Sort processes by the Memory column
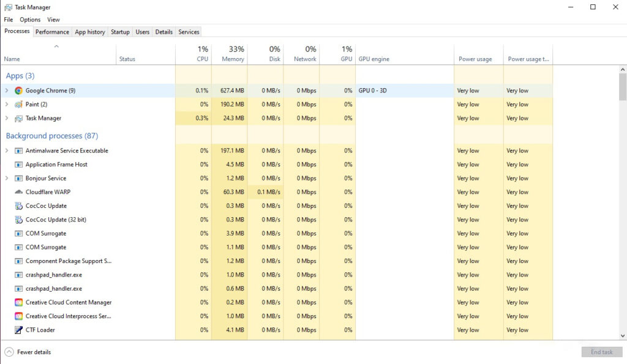Image resolution: width=627 pixels, height=364 pixels. click(231, 54)
